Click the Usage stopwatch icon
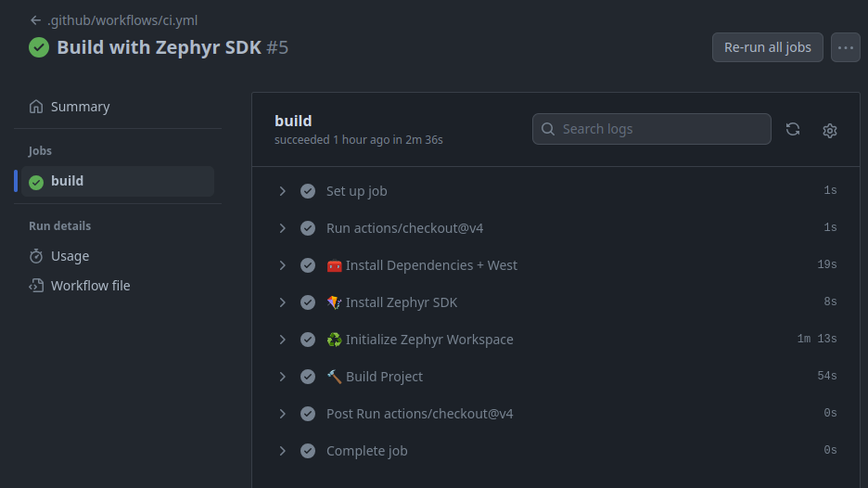Image resolution: width=868 pixels, height=488 pixels. tap(36, 256)
